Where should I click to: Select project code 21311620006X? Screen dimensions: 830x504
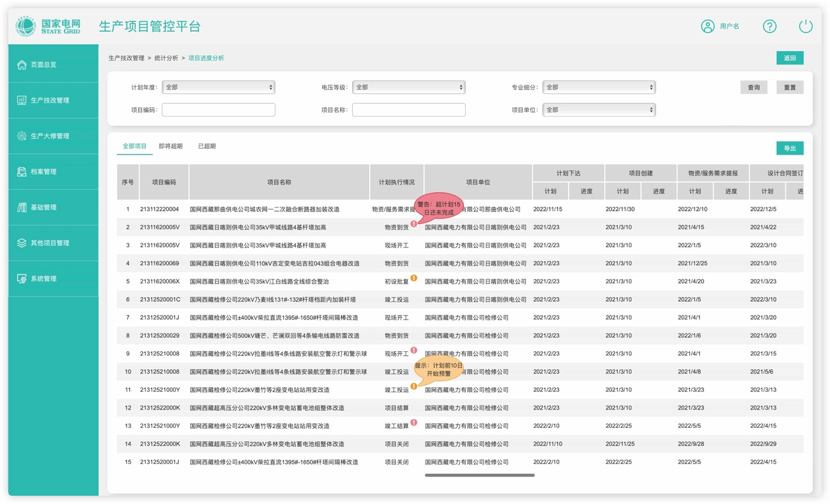point(160,282)
